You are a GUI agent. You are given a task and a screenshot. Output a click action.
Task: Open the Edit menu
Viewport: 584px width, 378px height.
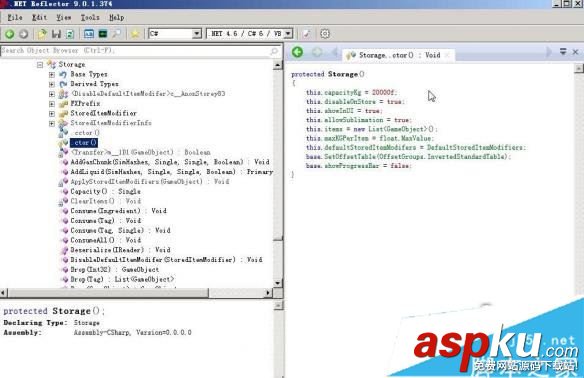coord(39,18)
